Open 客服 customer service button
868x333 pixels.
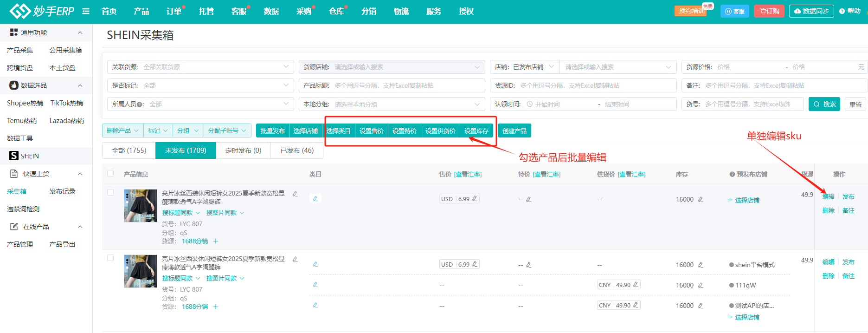[x=735, y=11]
